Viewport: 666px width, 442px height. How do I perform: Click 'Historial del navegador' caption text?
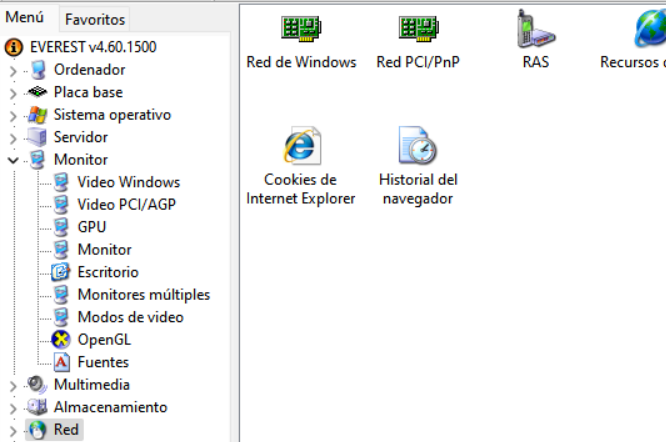click(418, 189)
